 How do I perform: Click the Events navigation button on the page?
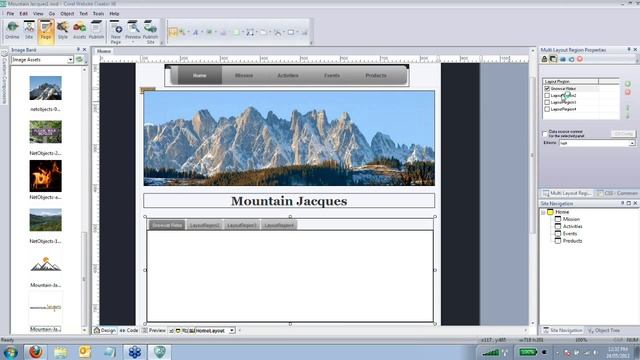[332, 76]
